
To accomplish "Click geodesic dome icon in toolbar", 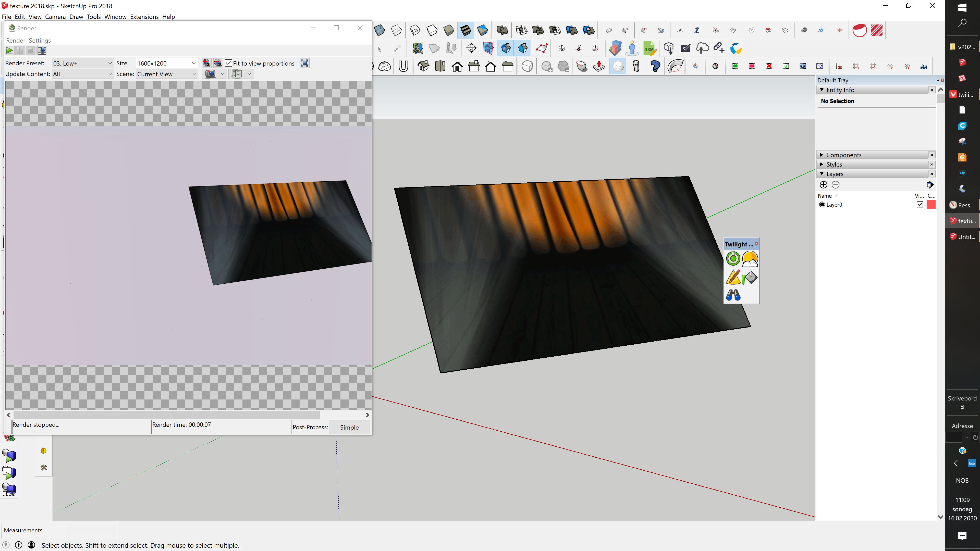I will [385, 67].
